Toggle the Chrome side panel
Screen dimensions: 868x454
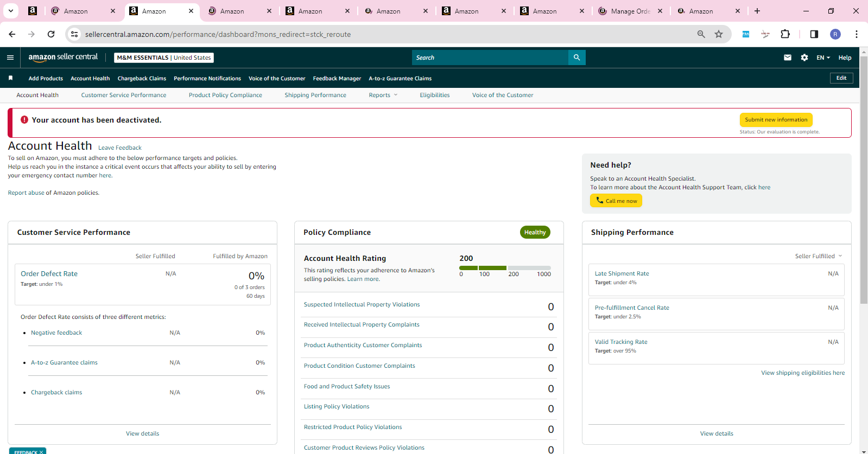coord(814,34)
